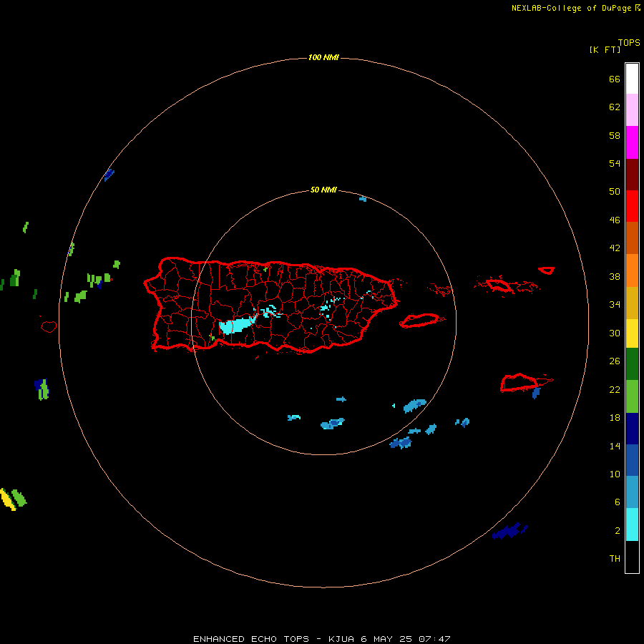The width and height of the screenshot is (644, 644).
Task: Click the "14" legend value
Action: pos(615,446)
